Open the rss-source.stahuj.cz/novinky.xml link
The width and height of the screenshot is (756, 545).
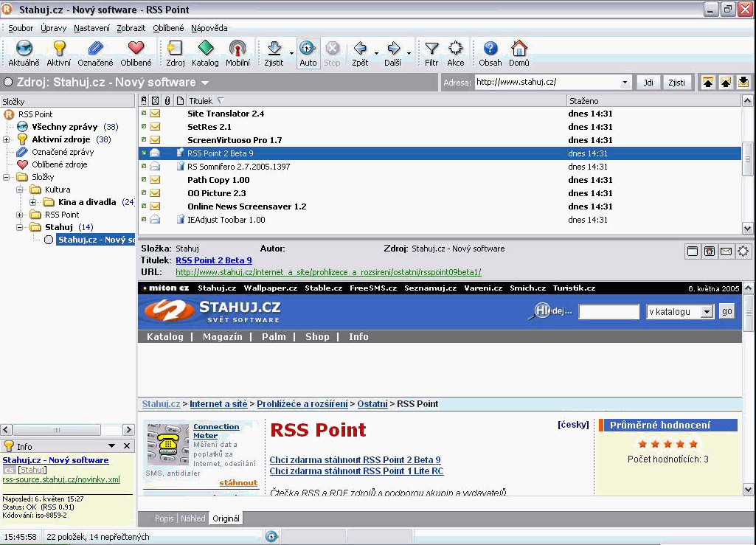click(61, 479)
